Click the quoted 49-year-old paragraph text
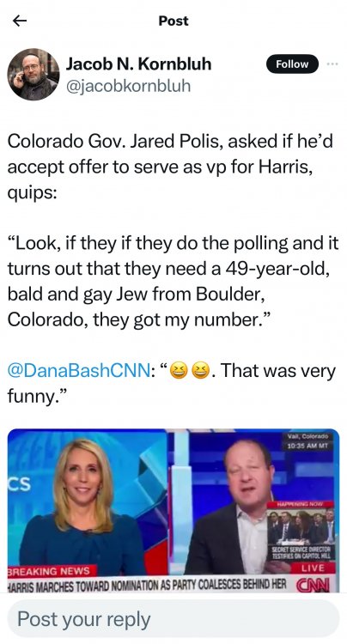Viewport: 347px width, 644px height. coord(173,282)
